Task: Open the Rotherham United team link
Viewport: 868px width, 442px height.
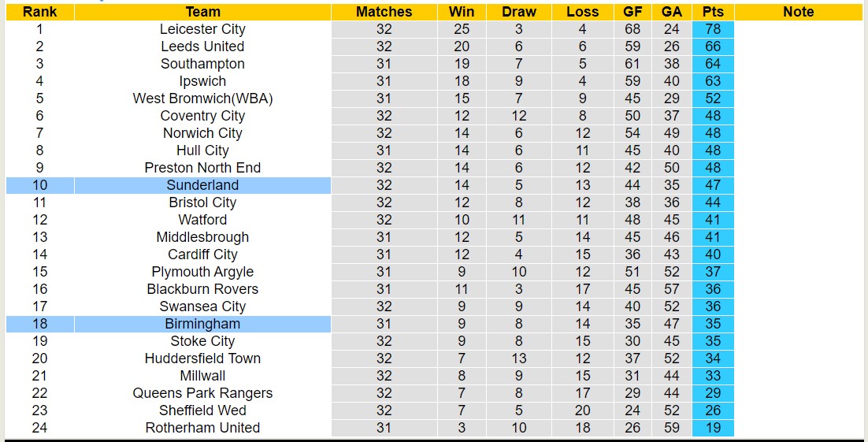Action: (202, 428)
